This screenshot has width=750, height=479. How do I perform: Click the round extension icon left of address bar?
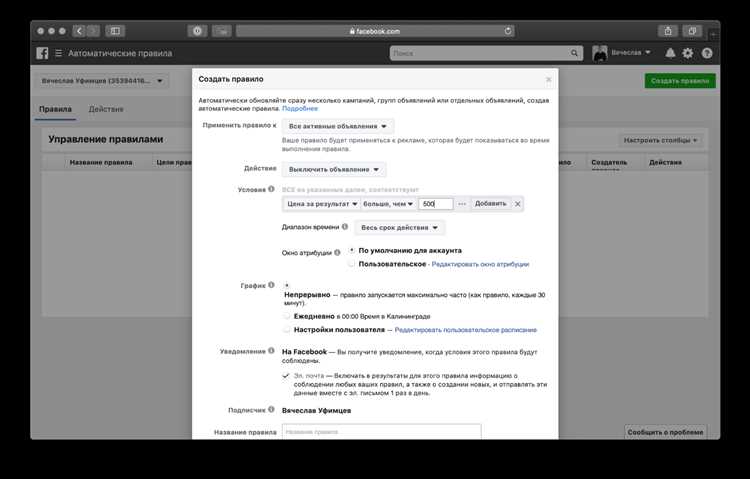197,31
